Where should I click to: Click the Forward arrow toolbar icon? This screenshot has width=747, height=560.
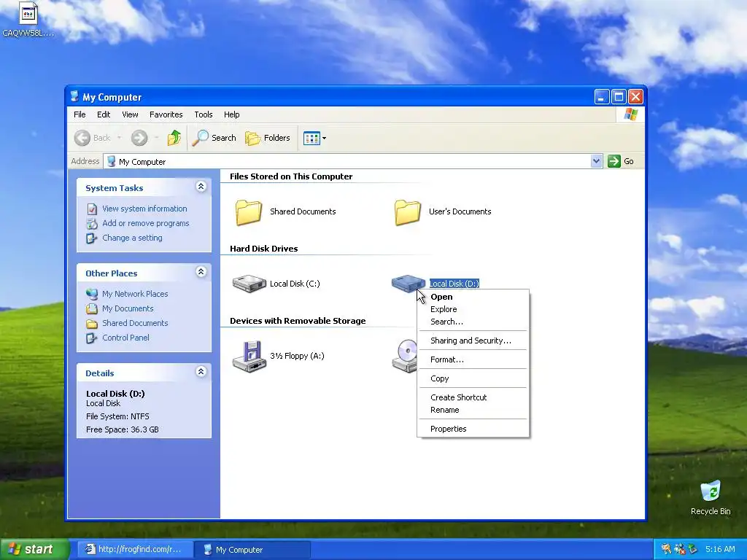click(139, 138)
